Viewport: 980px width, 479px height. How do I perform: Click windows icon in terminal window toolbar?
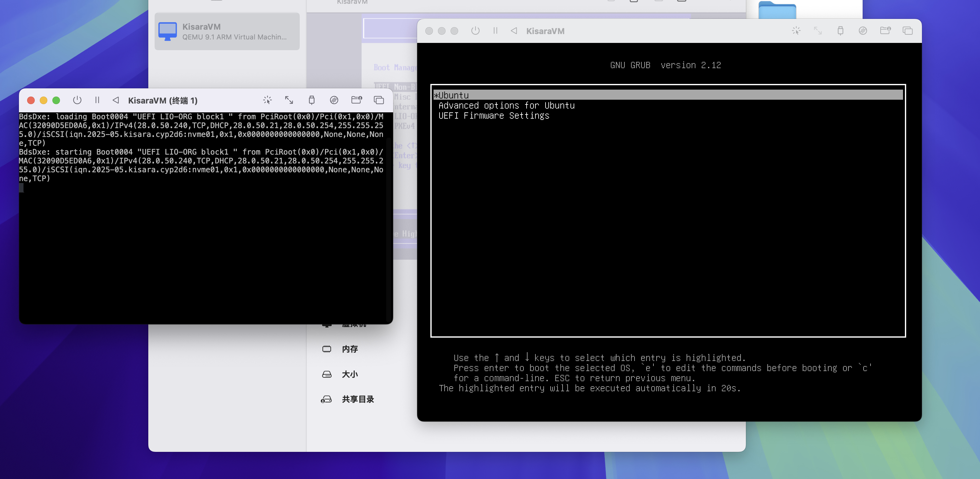[379, 100]
